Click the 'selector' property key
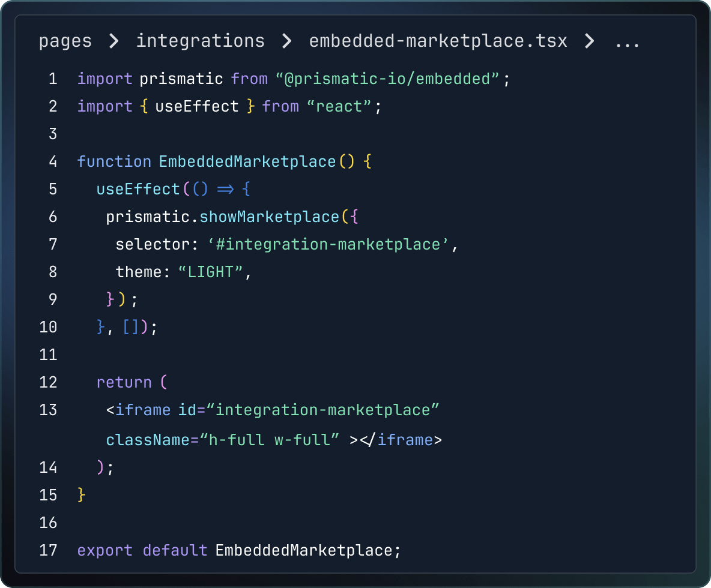Image resolution: width=711 pixels, height=588 pixels. pos(153,245)
